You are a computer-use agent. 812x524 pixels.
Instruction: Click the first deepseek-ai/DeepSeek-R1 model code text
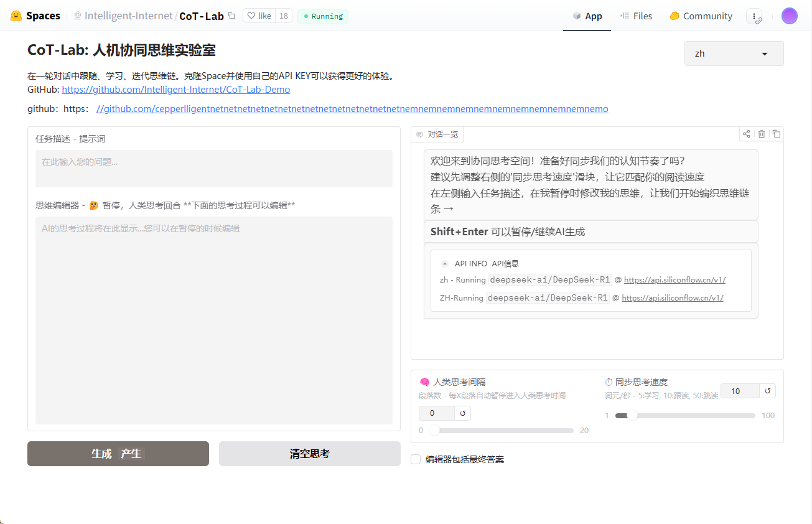coord(550,280)
